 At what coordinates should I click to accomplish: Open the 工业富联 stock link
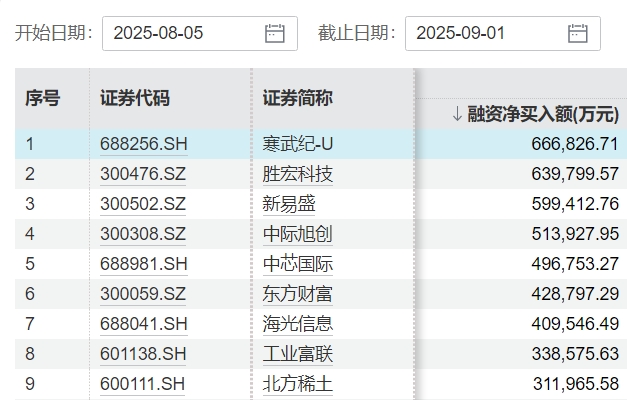[x=297, y=354]
